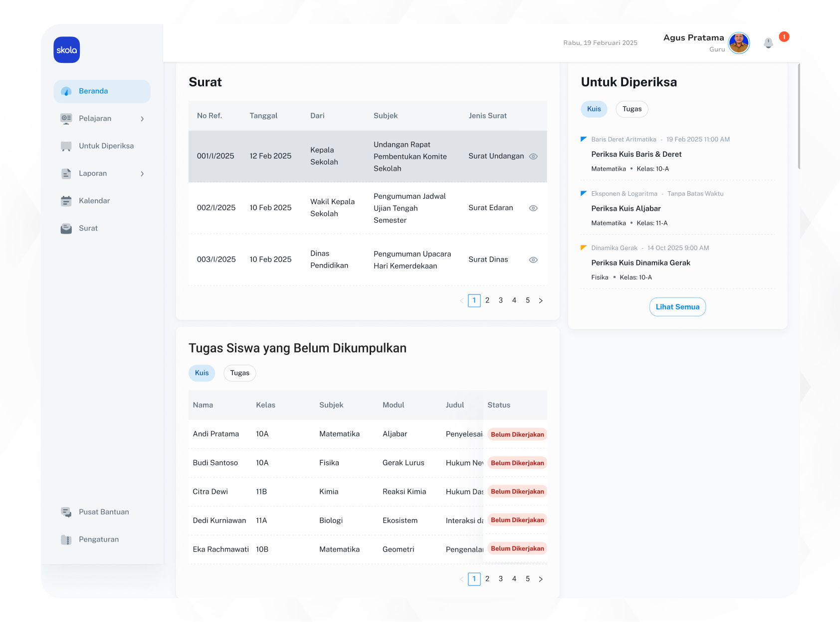The height and width of the screenshot is (622, 840).
Task: Open the notification bell
Action: click(768, 43)
